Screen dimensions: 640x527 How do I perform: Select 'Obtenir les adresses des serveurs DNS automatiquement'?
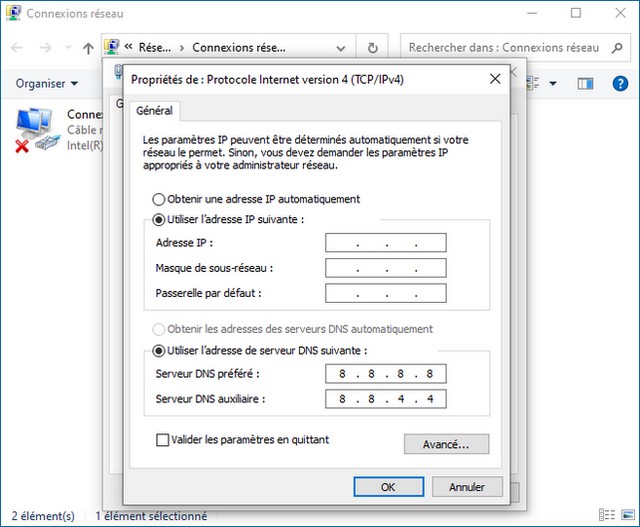158,329
